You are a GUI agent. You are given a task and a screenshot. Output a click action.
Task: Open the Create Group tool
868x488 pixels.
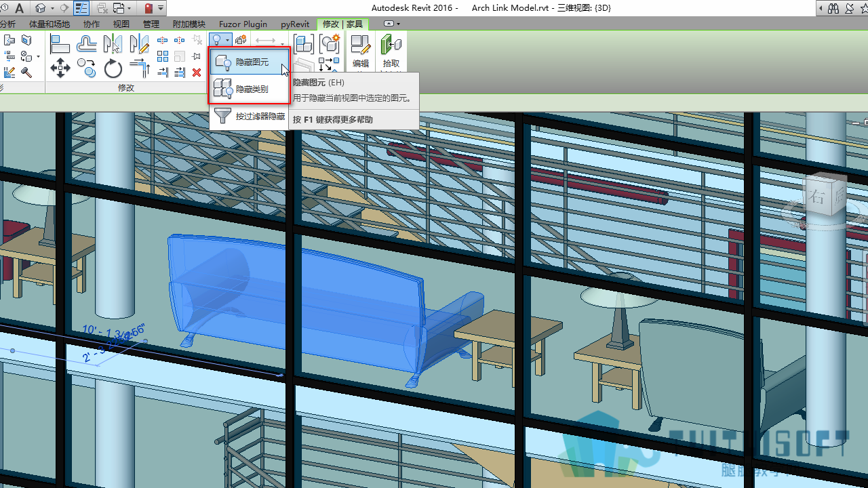[x=330, y=44]
